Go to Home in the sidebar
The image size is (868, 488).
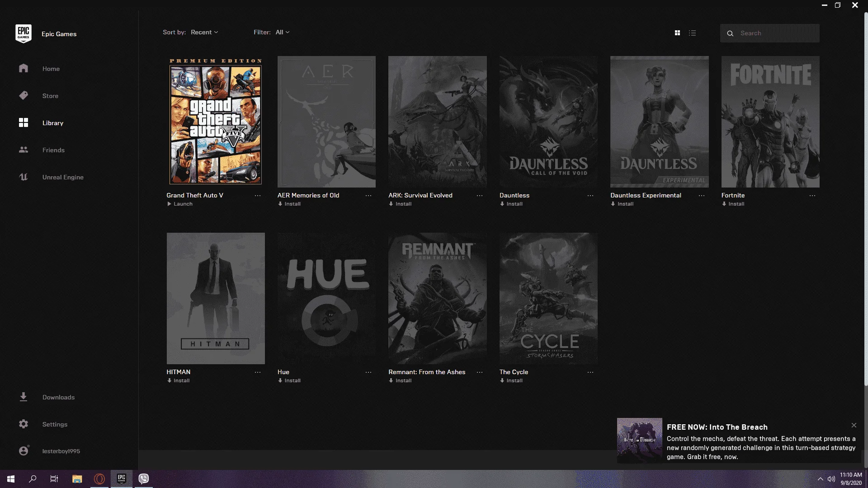pos(51,69)
